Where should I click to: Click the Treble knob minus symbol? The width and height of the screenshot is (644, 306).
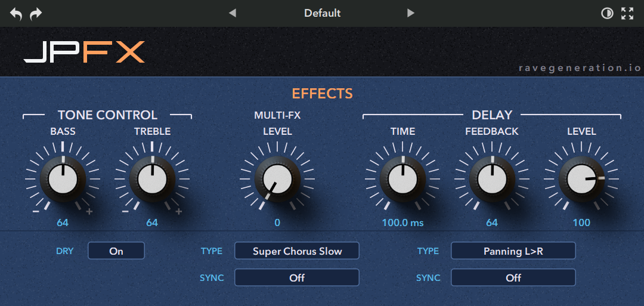(125, 212)
